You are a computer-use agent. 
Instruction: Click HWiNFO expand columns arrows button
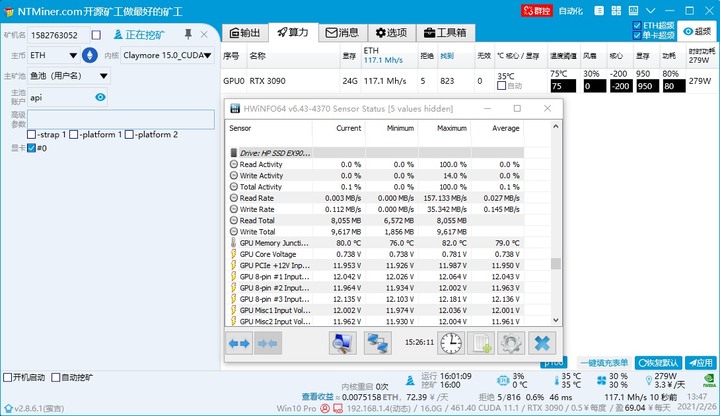pyautogui.click(x=239, y=343)
